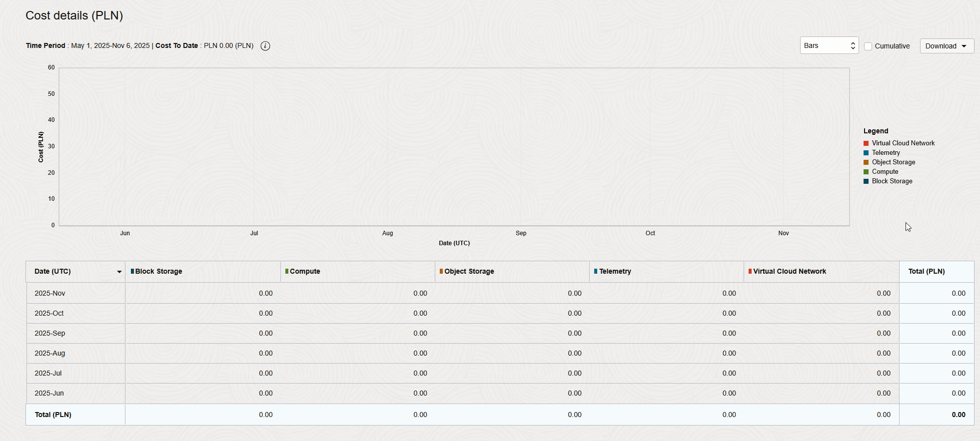Click the 2025-Jun row date cell
This screenshot has height=441, width=980.
pyautogui.click(x=49, y=394)
